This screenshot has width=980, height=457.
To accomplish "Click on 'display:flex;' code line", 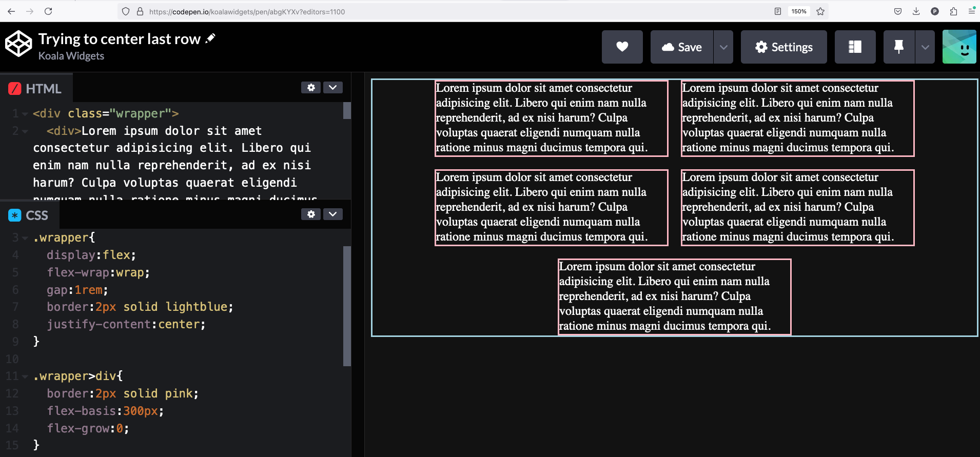I will [x=91, y=255].
